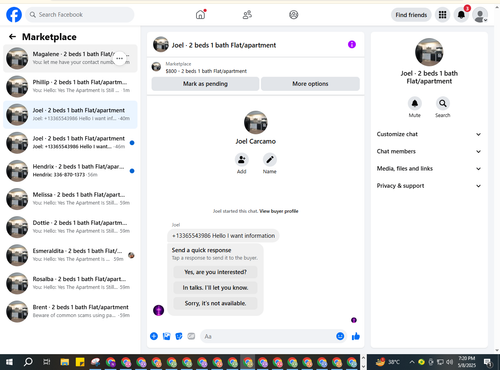This screenshot has width=500, height=370.
Task: Click Joel Carcamo profile picture in chat
Action: click(x=256, y=122)
